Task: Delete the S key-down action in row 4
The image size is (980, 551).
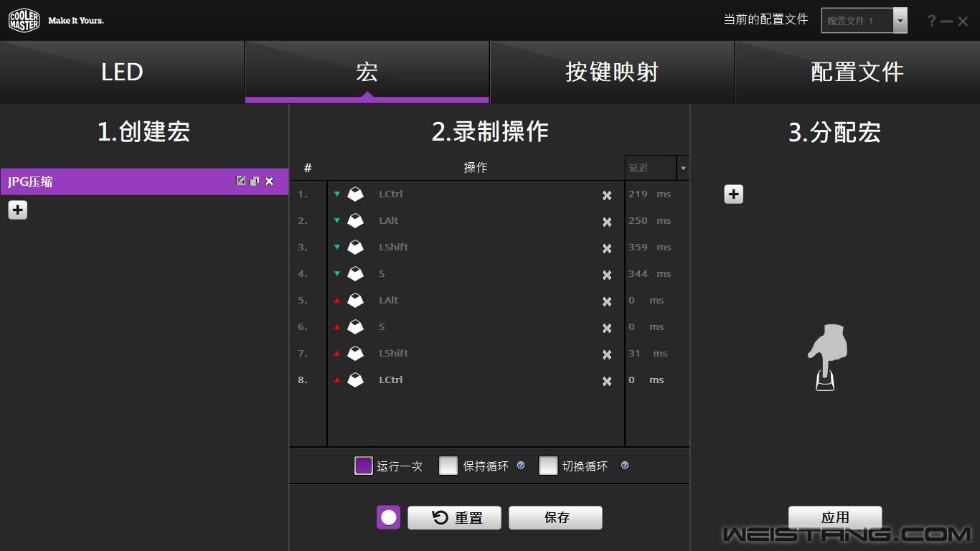Action: (x=607, y=275)
